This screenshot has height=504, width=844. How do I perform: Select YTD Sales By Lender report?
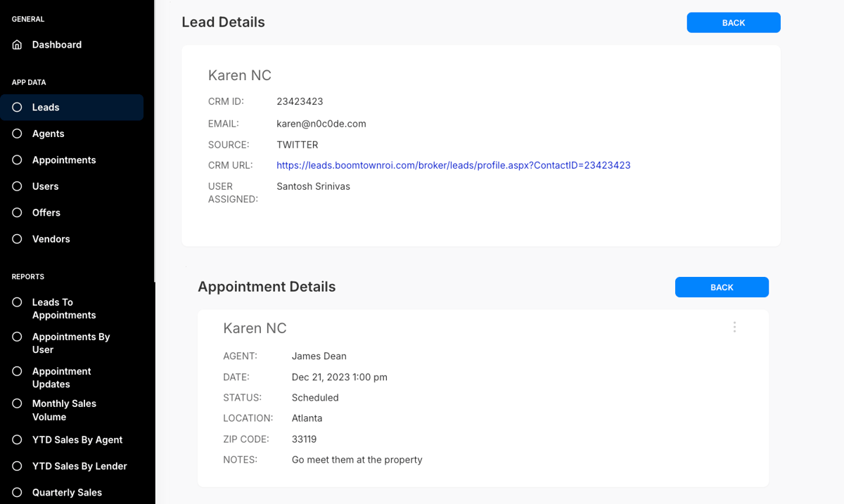click(x=79, y=466)
